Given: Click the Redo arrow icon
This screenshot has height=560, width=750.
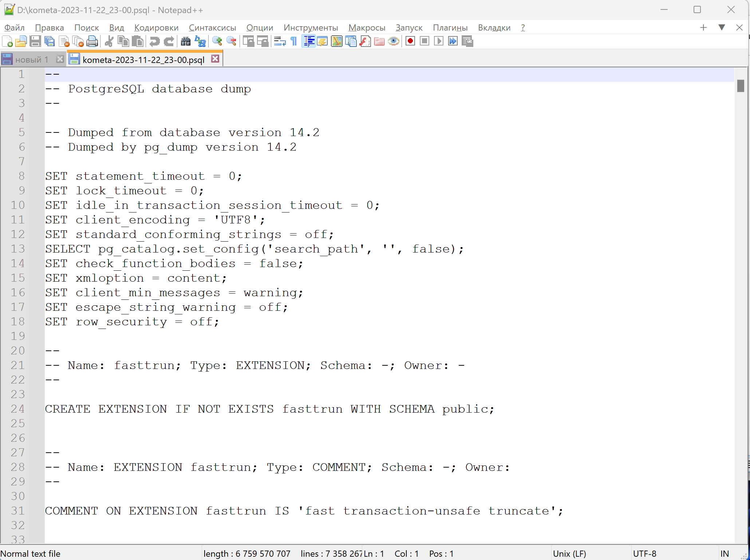Looking at the screenshot, I should click(169, 41).
